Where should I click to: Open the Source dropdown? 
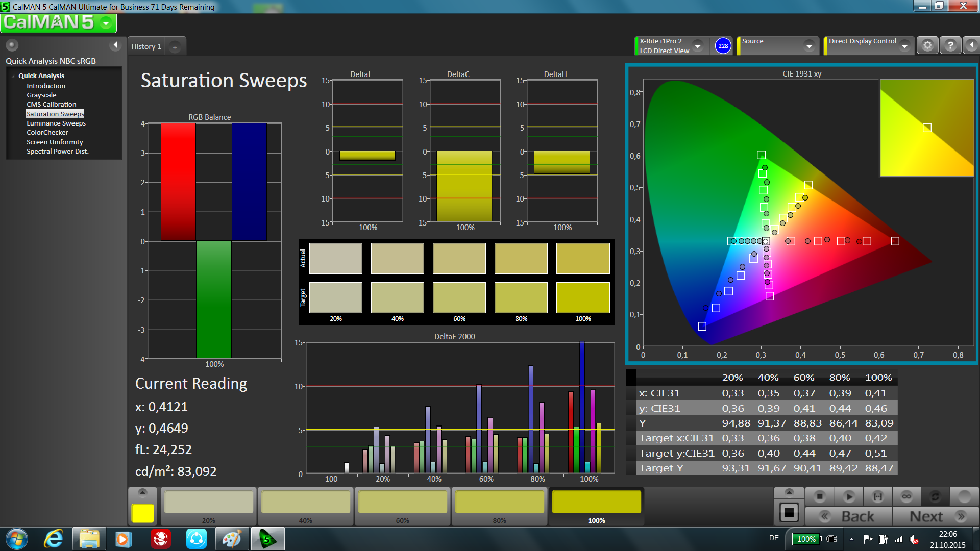tap(809, 46)
